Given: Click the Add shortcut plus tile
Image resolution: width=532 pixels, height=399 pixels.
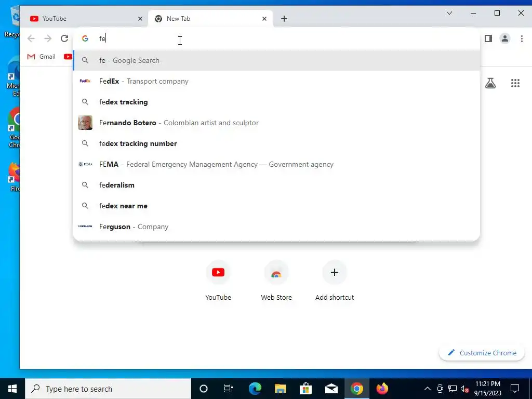Looking at the screenshot, I should [334, 281].
